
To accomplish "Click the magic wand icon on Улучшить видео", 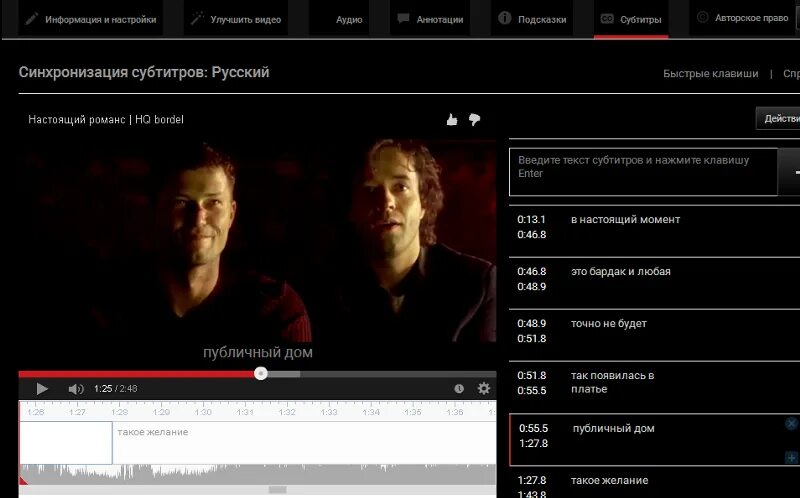I will point(196,18).
